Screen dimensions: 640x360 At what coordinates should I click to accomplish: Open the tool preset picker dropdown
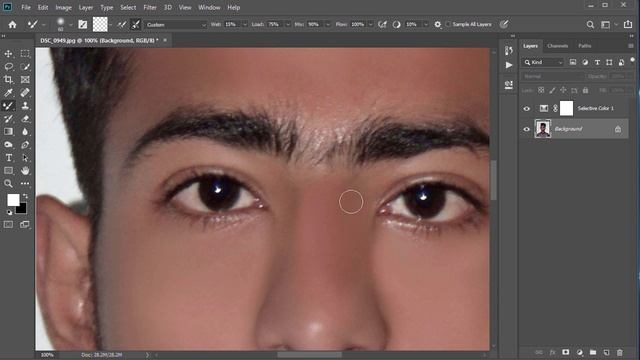pyautogui.click(x=44, y=25)
